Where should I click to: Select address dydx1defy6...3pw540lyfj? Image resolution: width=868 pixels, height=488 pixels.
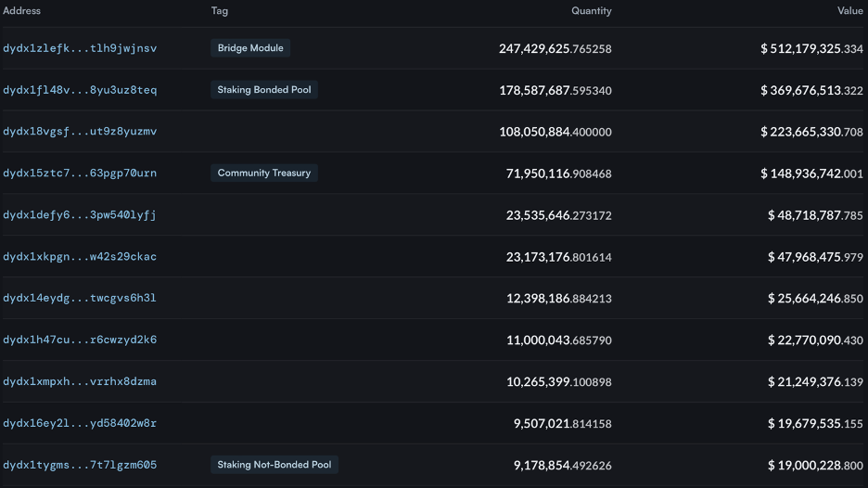click(x=80, y=215)
